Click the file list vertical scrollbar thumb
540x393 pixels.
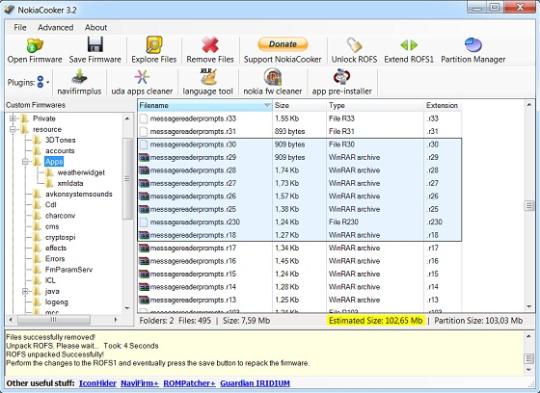pos(529,206)
